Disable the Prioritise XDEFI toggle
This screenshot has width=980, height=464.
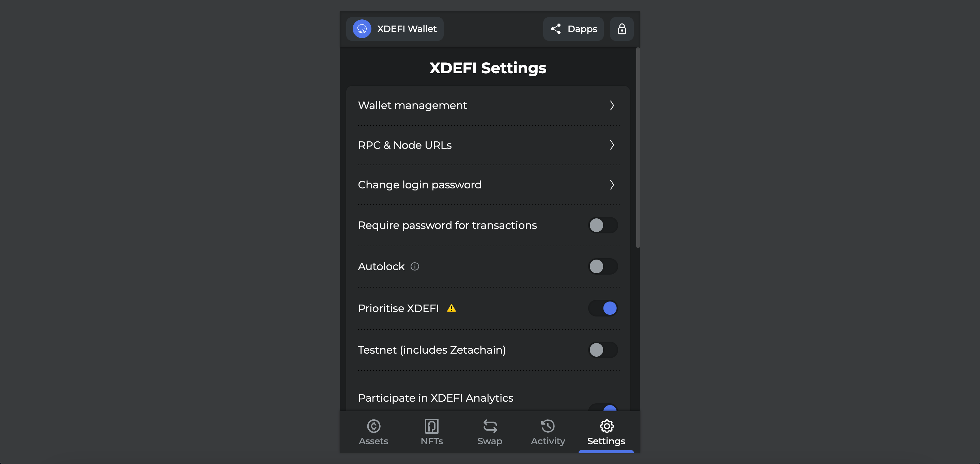tap(602, 308)
